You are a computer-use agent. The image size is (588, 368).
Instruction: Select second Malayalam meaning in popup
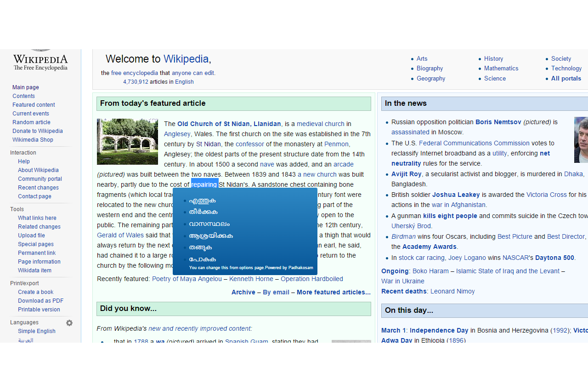203,212
